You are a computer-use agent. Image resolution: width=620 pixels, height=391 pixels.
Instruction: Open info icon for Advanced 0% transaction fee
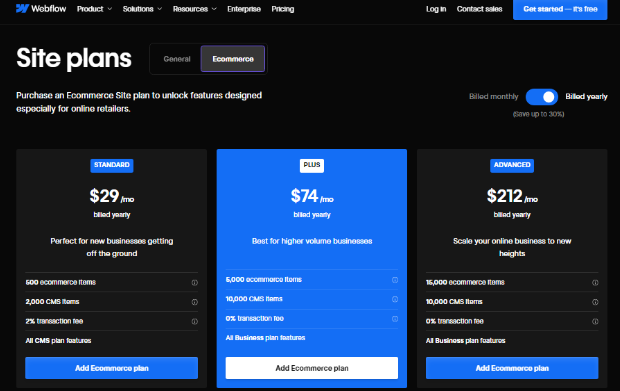(x=595, y=321)
